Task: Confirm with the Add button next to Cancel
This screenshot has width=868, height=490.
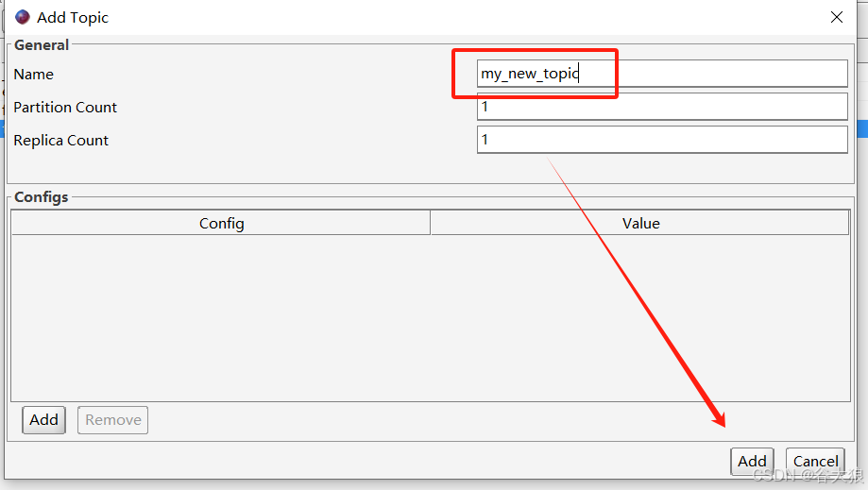Action: coord(752,462)
